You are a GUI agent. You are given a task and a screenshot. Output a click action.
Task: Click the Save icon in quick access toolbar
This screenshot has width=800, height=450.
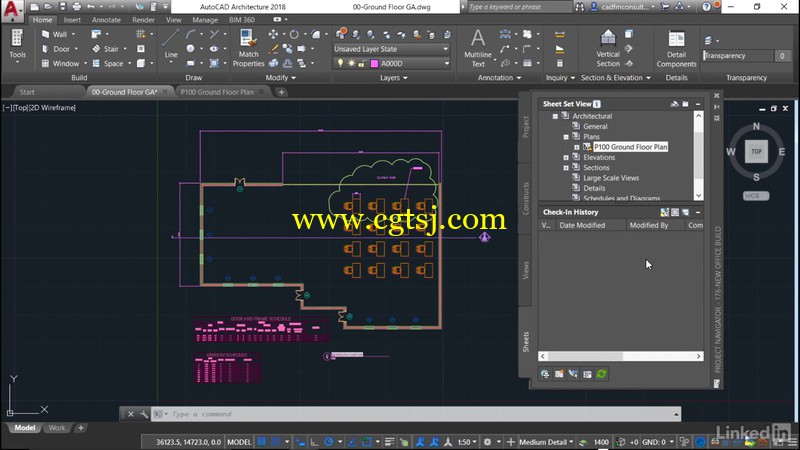click(x=63, y=7)
